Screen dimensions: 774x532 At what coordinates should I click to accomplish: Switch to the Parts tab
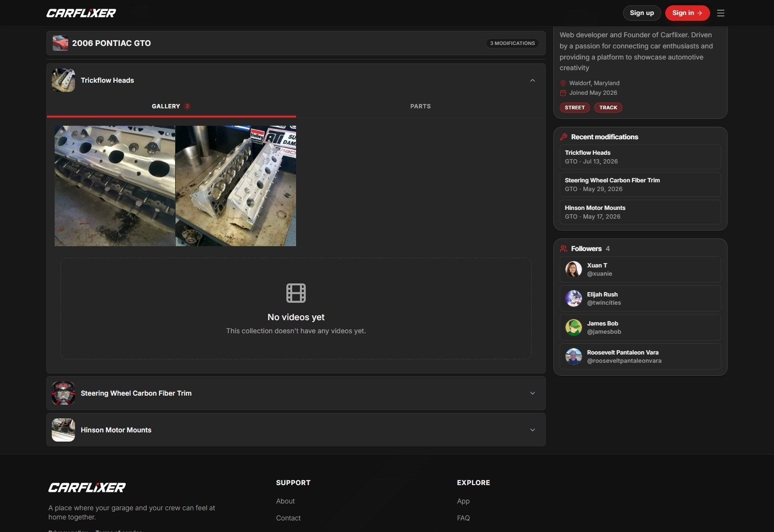tap(420, 106)
